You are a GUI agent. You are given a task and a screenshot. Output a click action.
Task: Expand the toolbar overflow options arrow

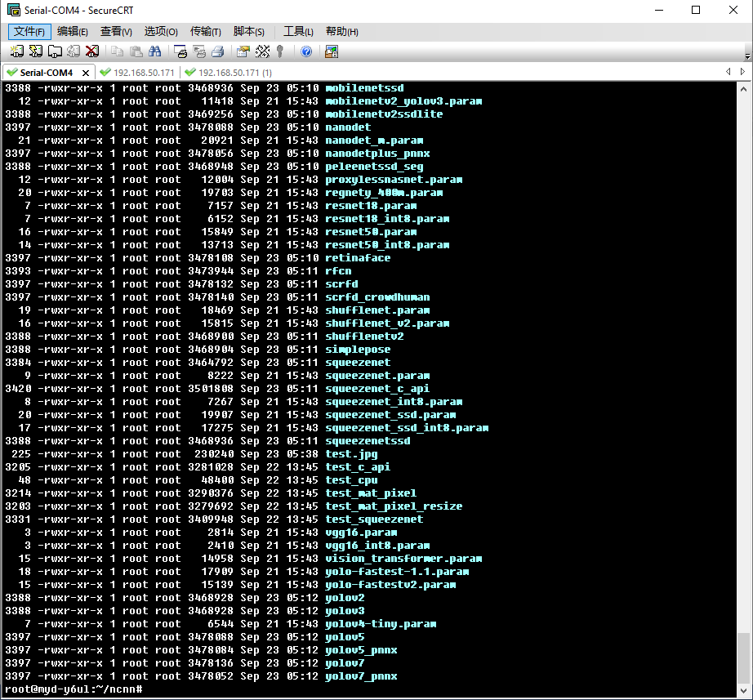click(x=747, y=56)
